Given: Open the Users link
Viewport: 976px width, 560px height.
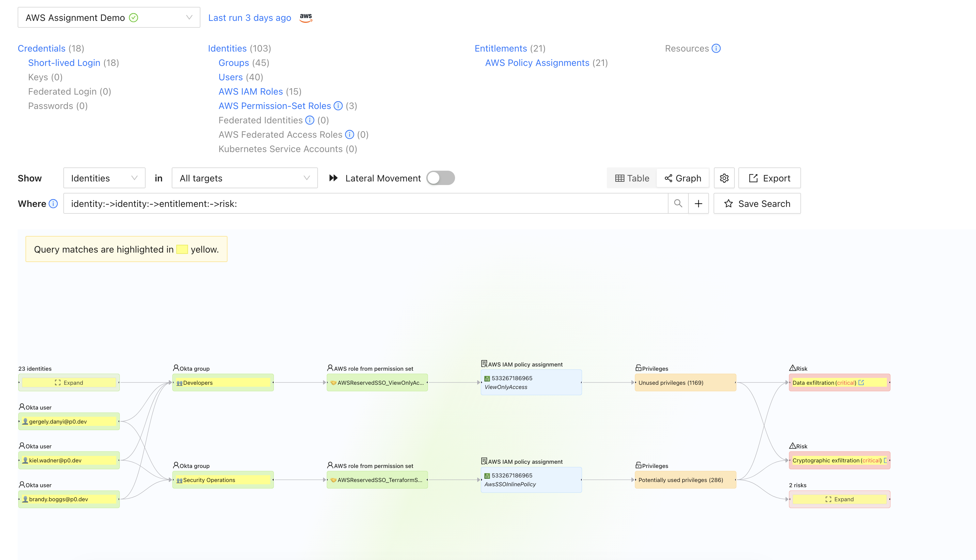Looking at the screenshot, I should (x=230, y=77).
